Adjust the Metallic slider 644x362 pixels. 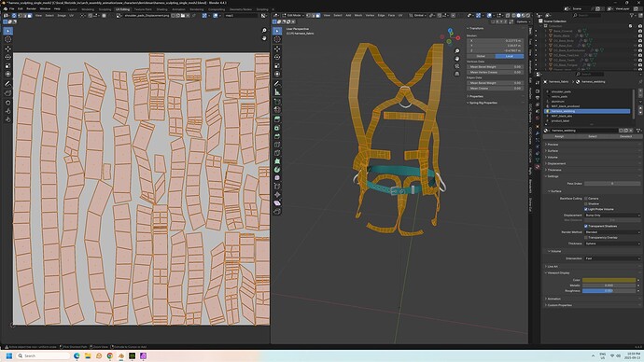pos(609,285)
